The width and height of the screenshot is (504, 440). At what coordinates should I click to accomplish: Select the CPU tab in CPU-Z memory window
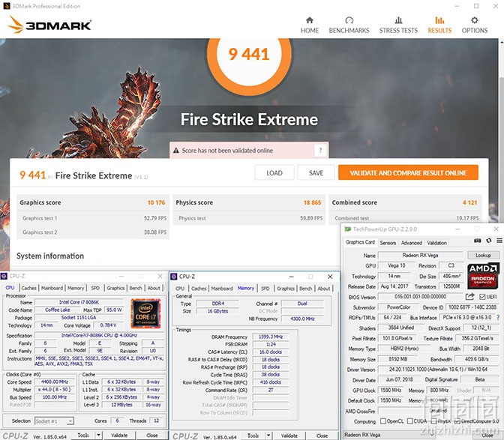pos(180,289)
